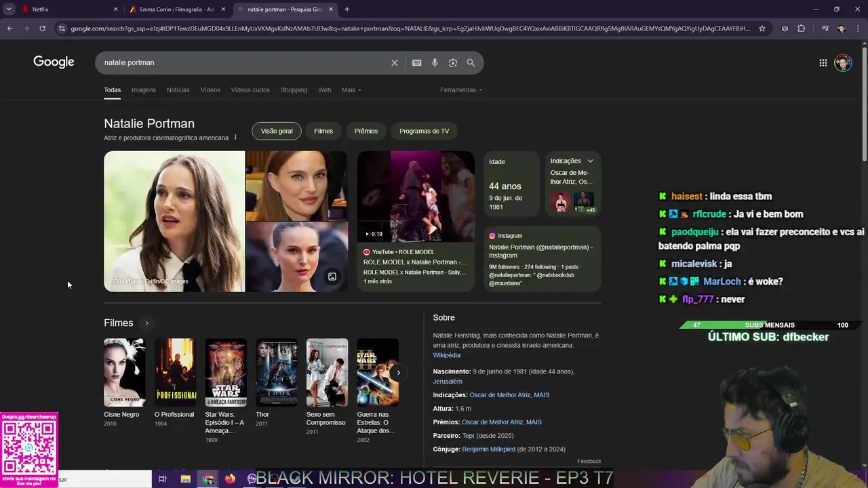Open Task View in the taskbar
The height and width of the screenshot is (488, 868).
click(163, 479)
